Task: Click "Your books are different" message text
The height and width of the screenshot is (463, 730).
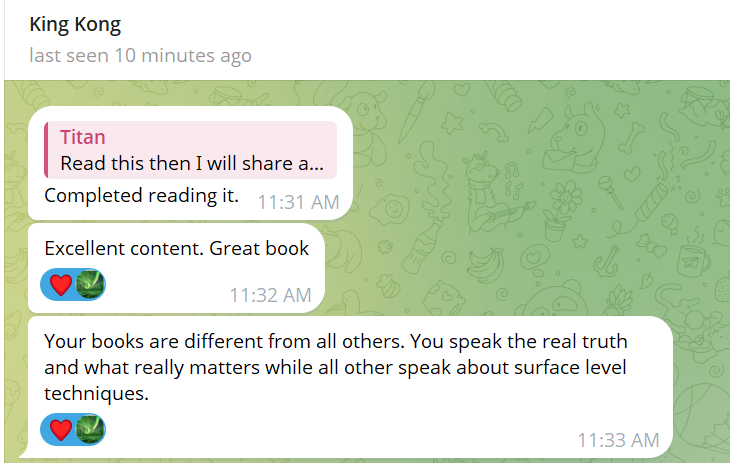Action: pyautogui.click(x=200, y=341)
